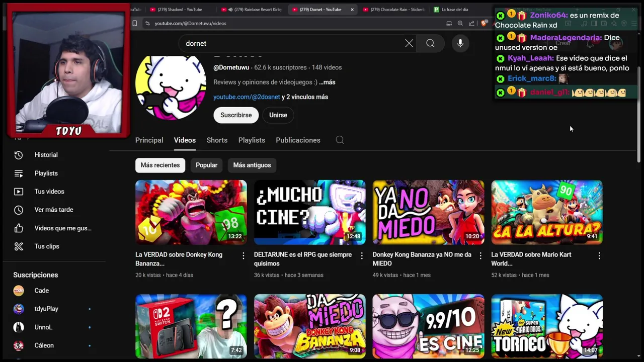644x362 pixels.
Task: Open the title La VERDAD sobre Mario Kart World
Action: pos(531,259)
